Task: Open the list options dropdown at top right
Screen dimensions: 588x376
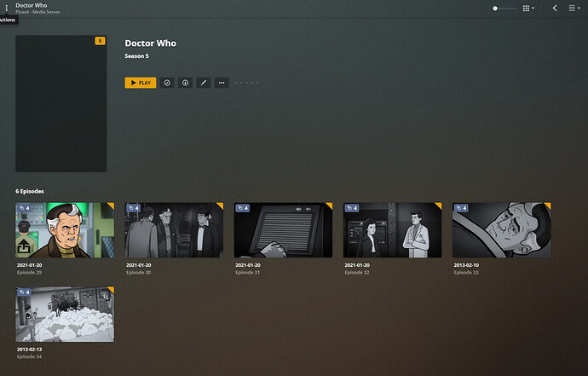Action: click(x=574, y=9)
